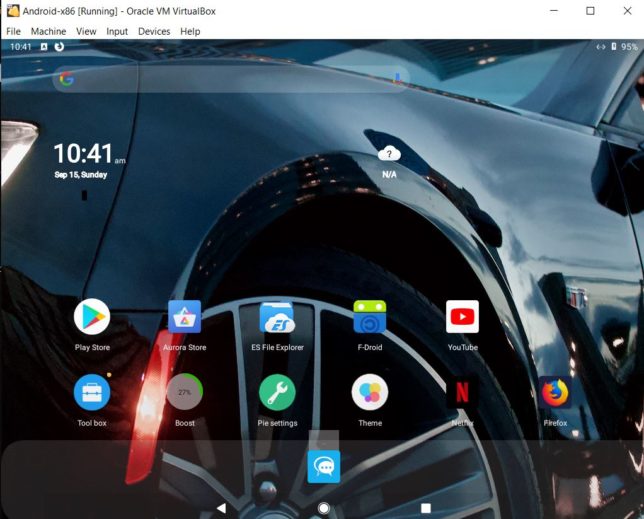Click the Google logo in search bar
This screenshot has width=644, height=519.
coord(66,79)
